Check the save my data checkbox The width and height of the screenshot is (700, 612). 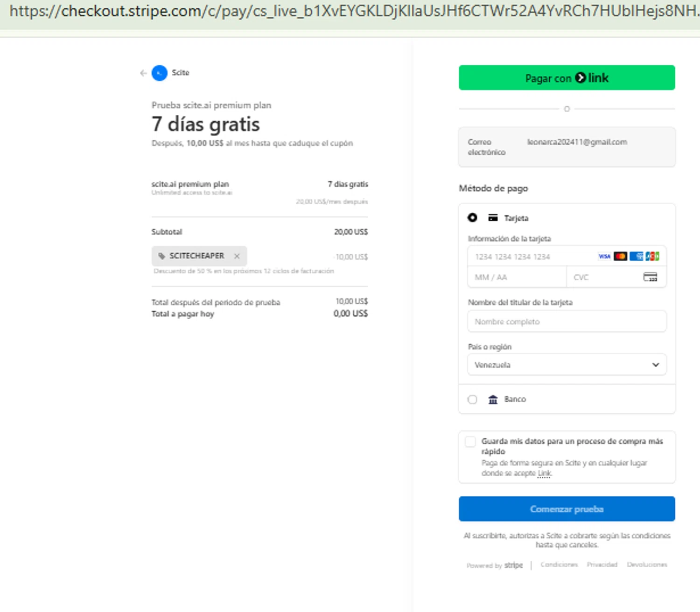(x=470, y=441)
